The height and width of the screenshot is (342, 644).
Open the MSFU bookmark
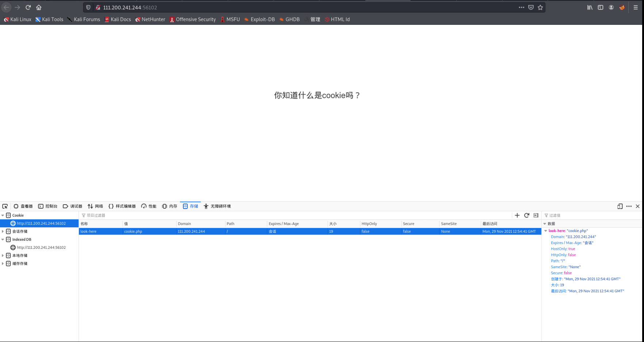(x=230, y=19)
